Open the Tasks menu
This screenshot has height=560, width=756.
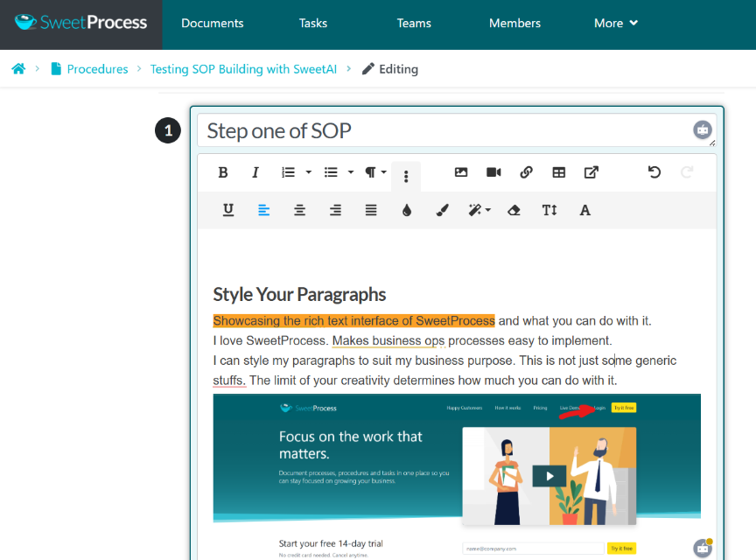coord(313,23)
